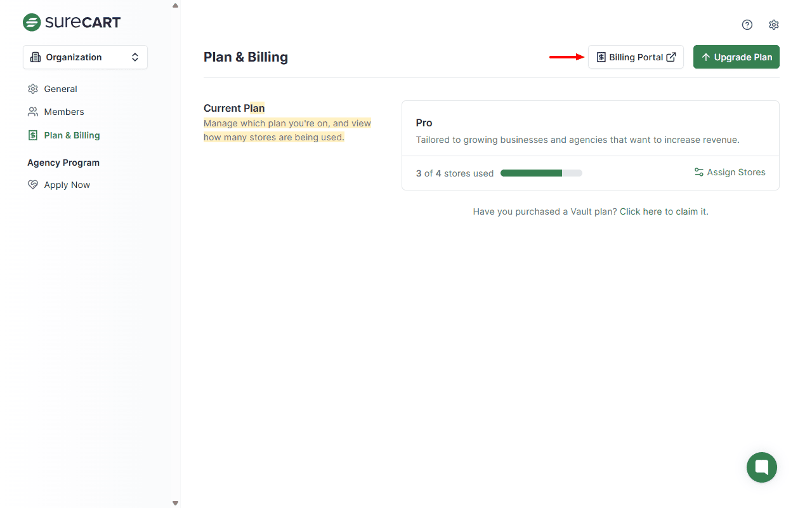This screenshot has height=508, width=812.
Task: Click the Pro plan name
Action: point(424,123)
